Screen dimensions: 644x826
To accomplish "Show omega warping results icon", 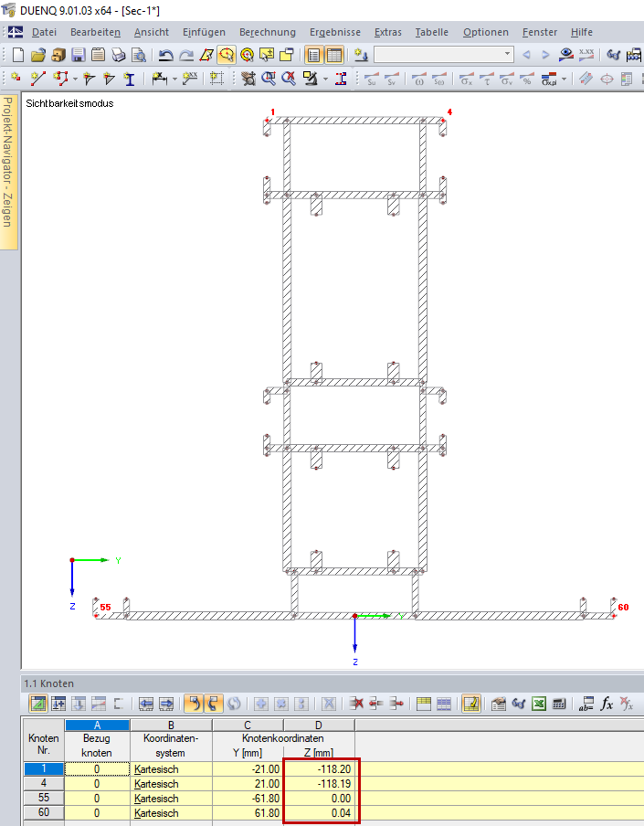I will click(419, 79).
